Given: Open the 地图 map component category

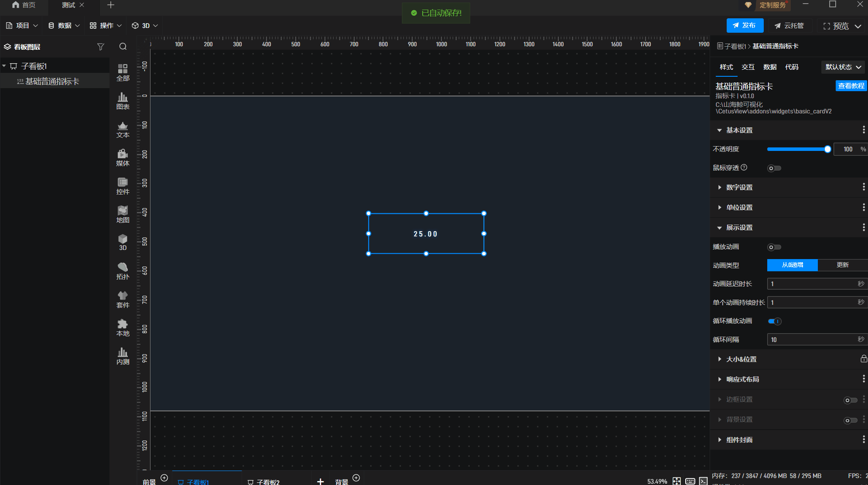Looking at the screenshot, I should point(123,214).
